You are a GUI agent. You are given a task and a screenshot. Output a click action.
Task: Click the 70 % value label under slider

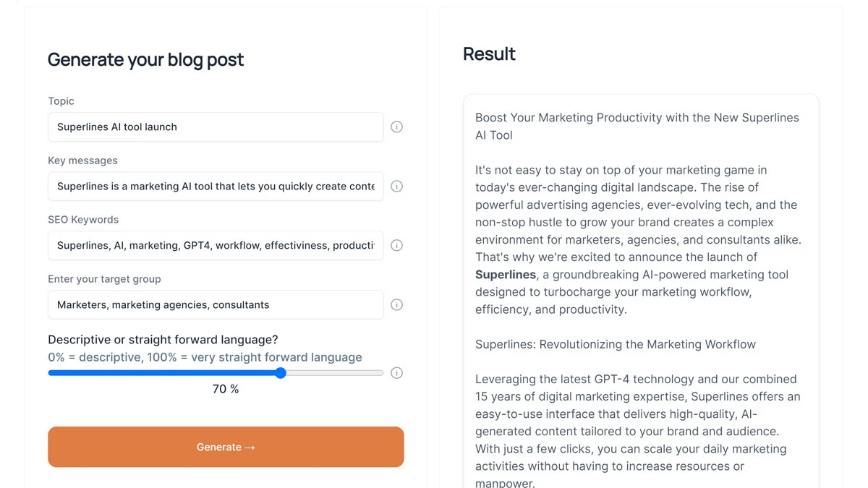[x=226, y=389]
